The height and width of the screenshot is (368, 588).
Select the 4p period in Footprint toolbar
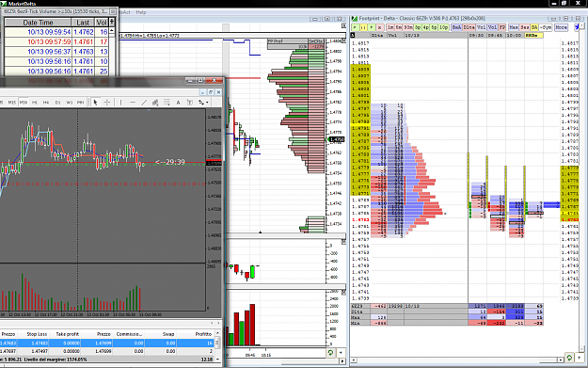click(x=426, y=27)
